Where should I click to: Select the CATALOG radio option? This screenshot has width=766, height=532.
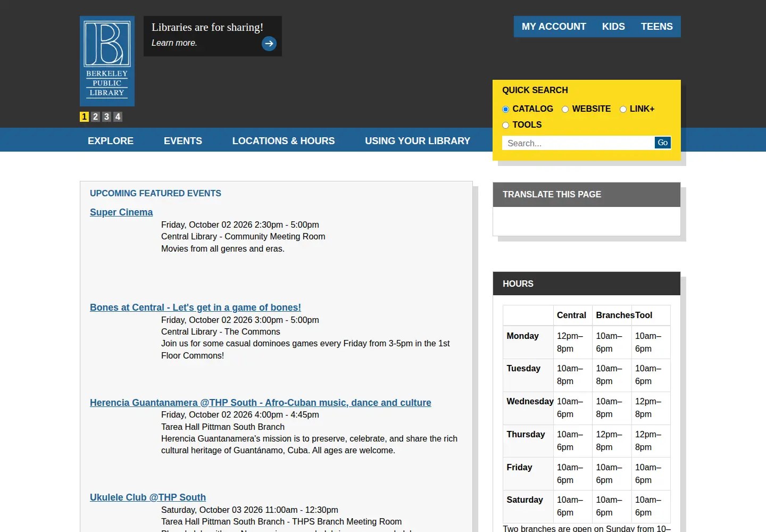(x=506, y=109)
